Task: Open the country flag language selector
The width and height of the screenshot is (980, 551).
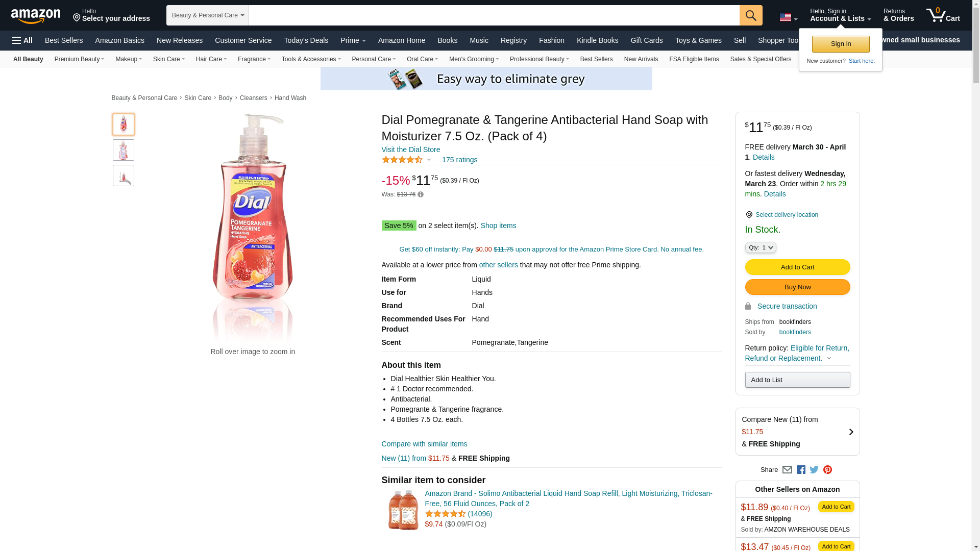Action: (788, 18)
